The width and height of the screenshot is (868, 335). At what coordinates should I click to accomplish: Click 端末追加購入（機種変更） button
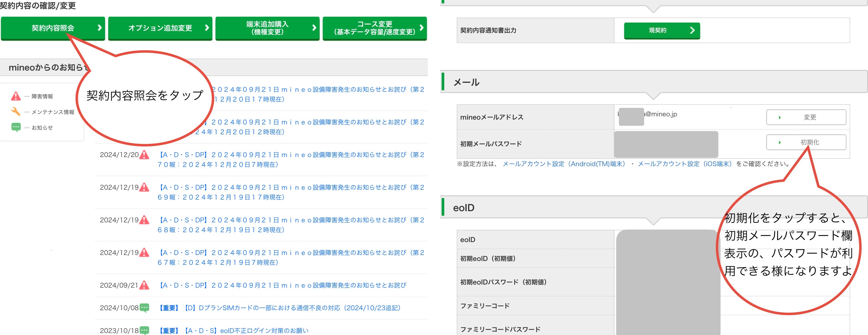click(267, 28)
